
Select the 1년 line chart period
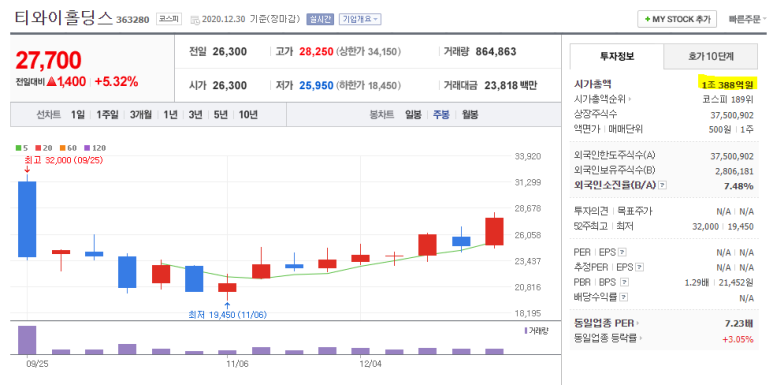point(170,115)
